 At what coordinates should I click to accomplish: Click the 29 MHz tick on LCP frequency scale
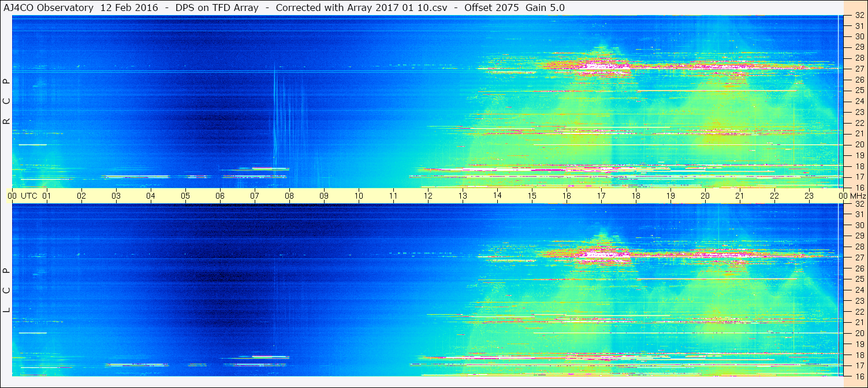click(859, 236)
